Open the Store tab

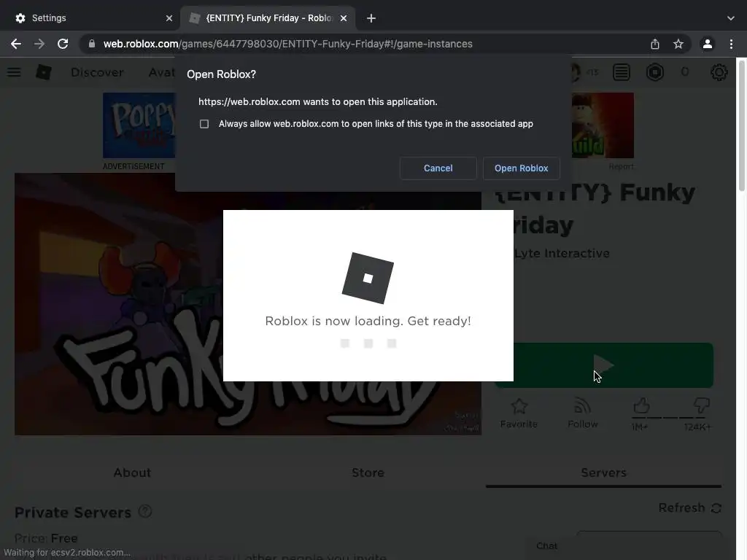click(368, 472)
